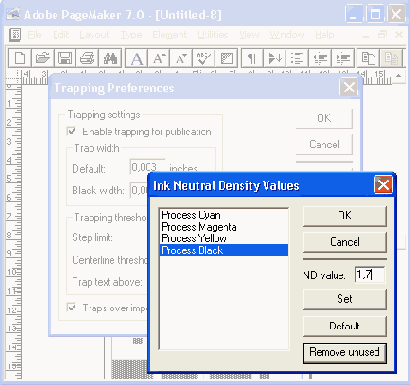
Task: Close the Ink Neutral Density Values dialog
Action: [x=383, y=185]
